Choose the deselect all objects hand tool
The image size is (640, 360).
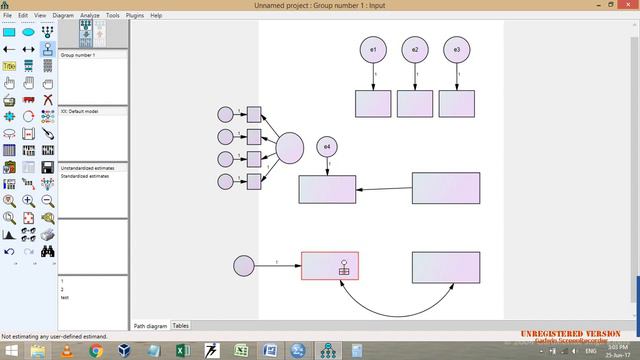click(x=47, y=83)
